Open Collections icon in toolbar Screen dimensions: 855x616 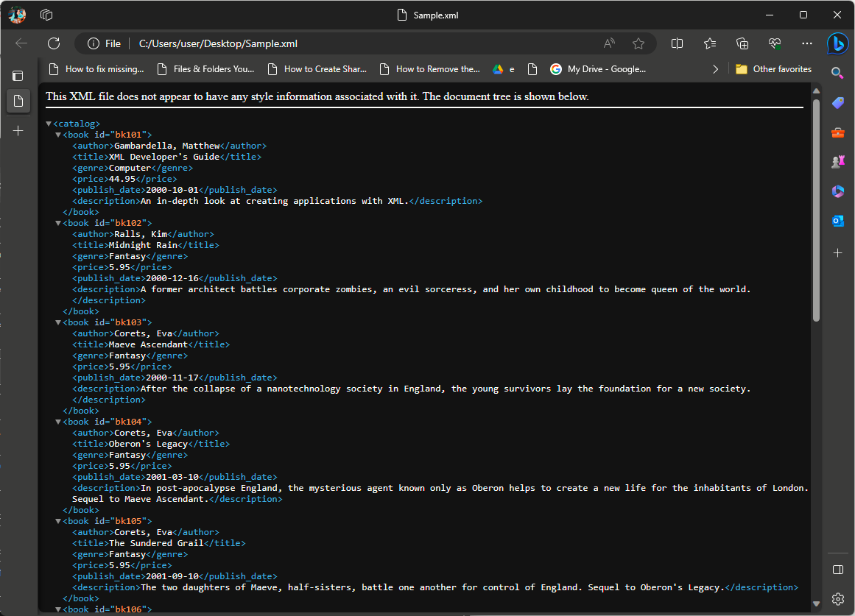point(742,43)
